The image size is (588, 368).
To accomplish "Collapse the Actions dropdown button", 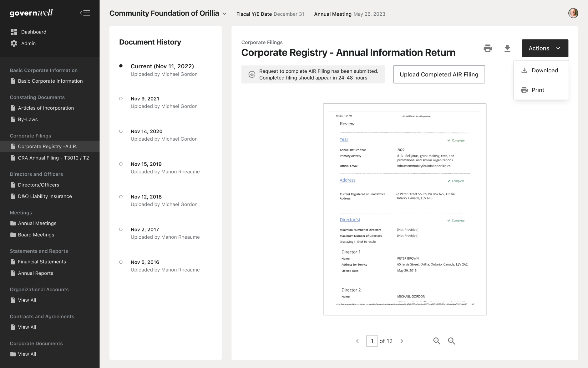I will coord(545,48).
